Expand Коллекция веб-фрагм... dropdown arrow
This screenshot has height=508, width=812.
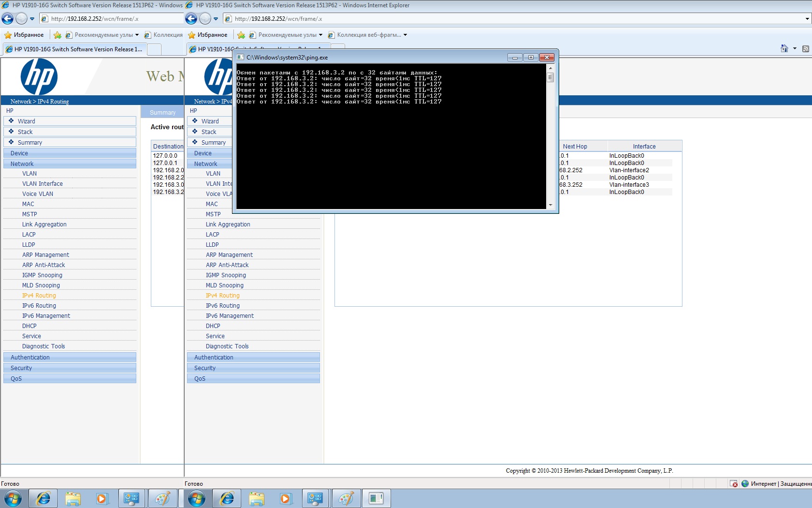405,35
